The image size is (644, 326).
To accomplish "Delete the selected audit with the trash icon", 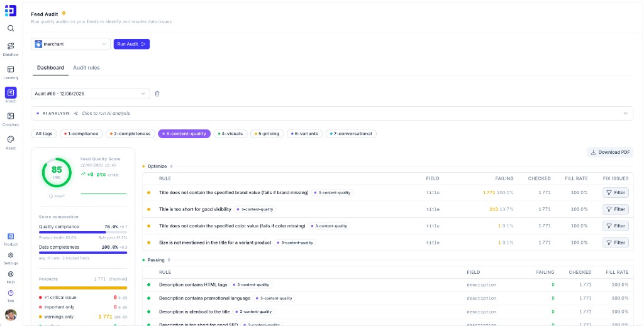I will (x=157, y=94).
